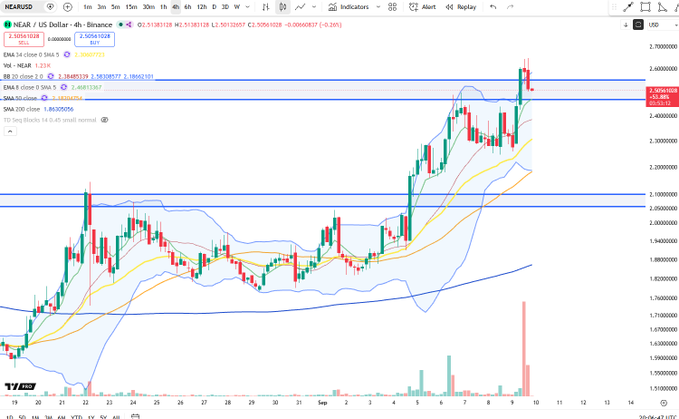Select the 5m timeframe
The image size is (679, 419).
click(x=115, y=7)
